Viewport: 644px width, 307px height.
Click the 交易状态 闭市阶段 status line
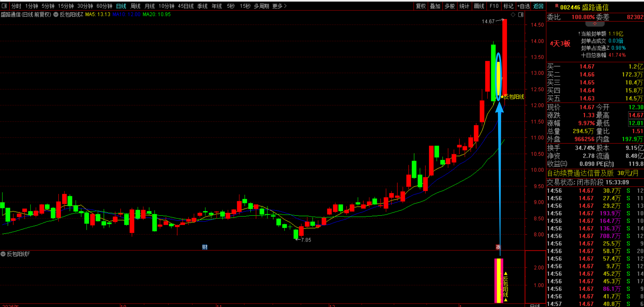588,182
